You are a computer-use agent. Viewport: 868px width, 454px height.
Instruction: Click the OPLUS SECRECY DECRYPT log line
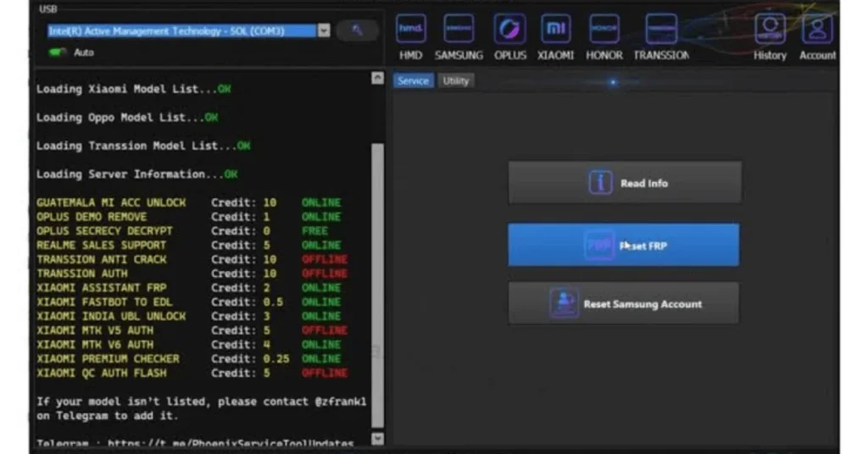pos(182,230)
